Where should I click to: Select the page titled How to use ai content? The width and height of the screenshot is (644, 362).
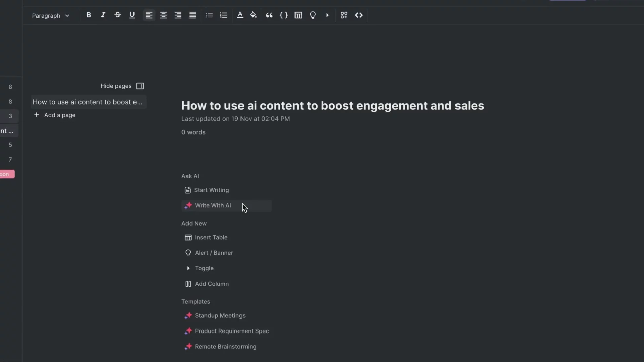(x=88, y=102)
